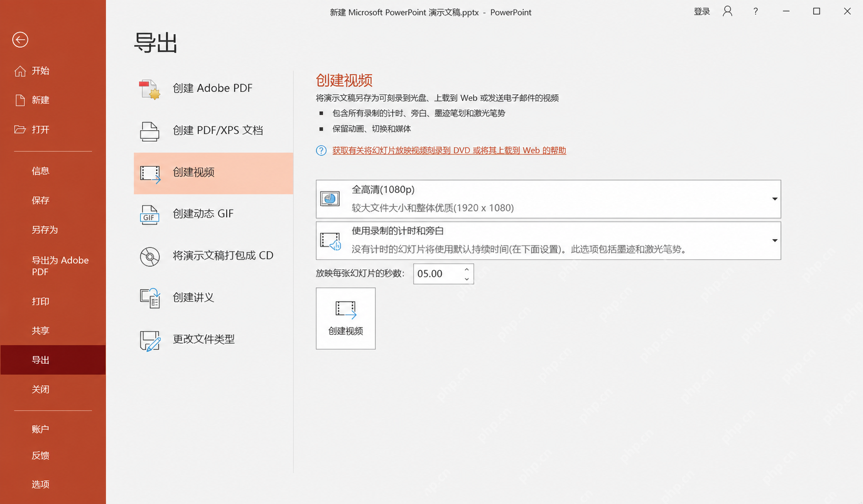The width and height of the screenshot is (863, 504).
Task: Choose 创建视频 export option in list
Action: click(x=214, y=173)
